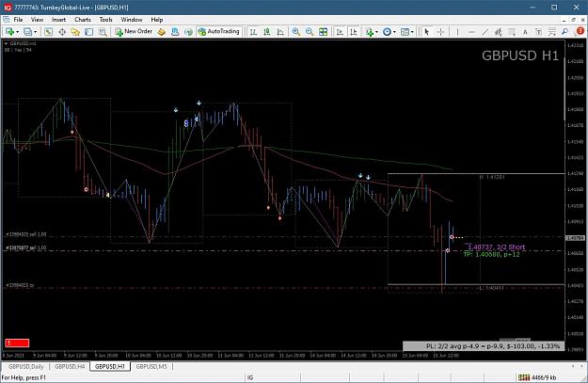
Task: Expand the Templates dropdown arrow
Action: (412, 32)
